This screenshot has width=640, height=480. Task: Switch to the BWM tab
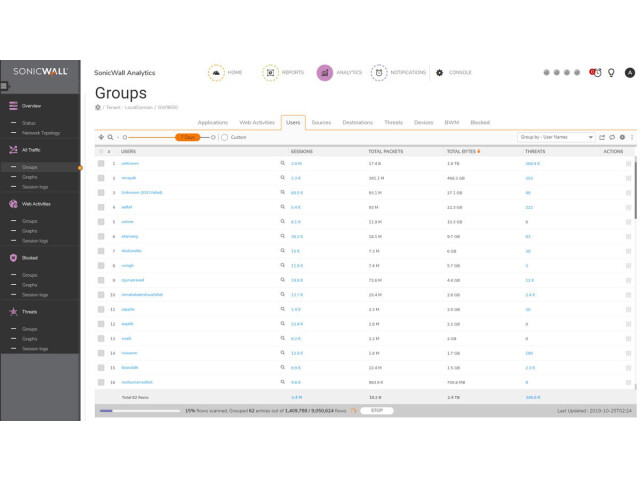click(x=451, y=122)
